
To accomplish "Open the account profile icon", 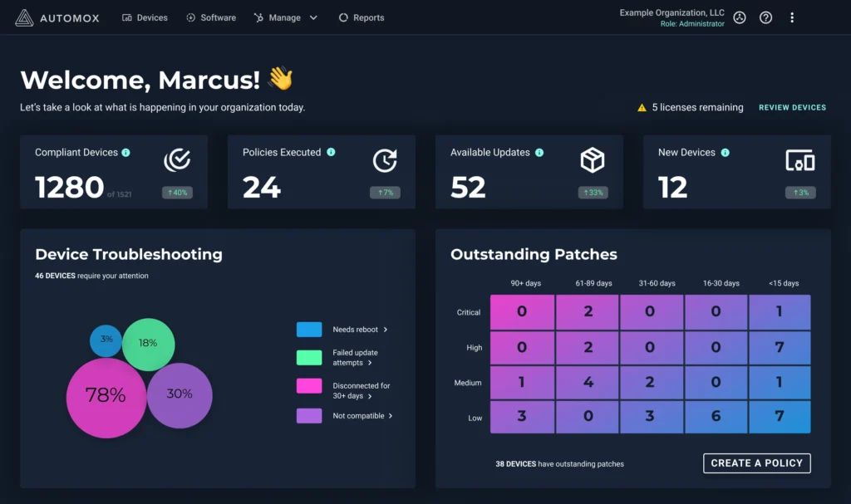I will pos(740,17).
